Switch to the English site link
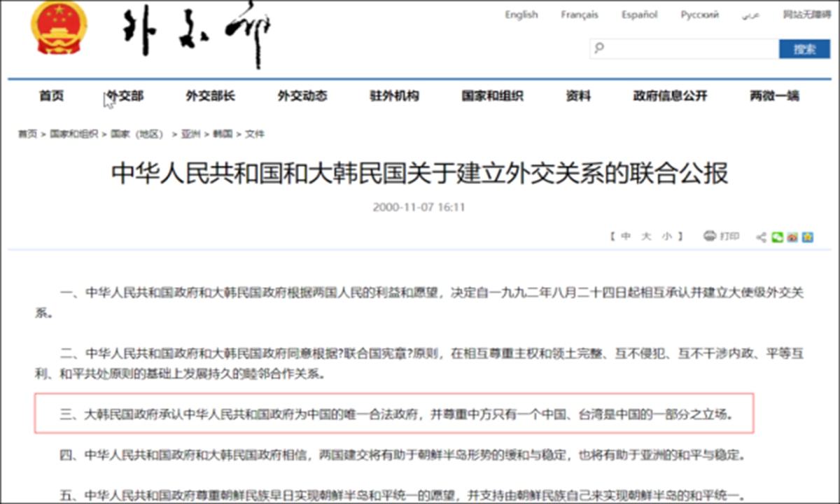This screenshot has height=504, width=840. (521, 15)
